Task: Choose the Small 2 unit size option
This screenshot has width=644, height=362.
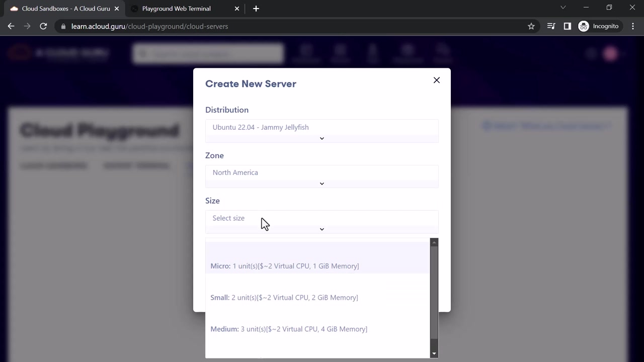Action: click(x=317, y=298)
